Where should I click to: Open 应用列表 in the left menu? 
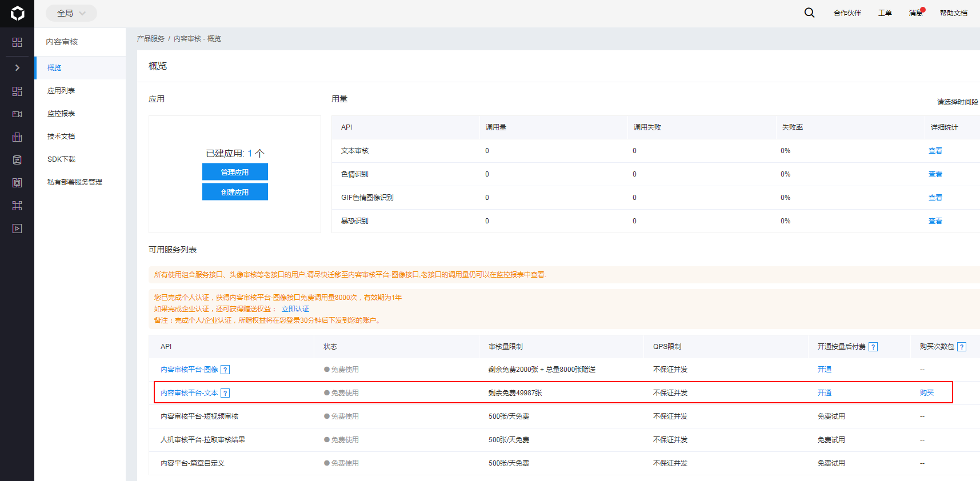61,91
